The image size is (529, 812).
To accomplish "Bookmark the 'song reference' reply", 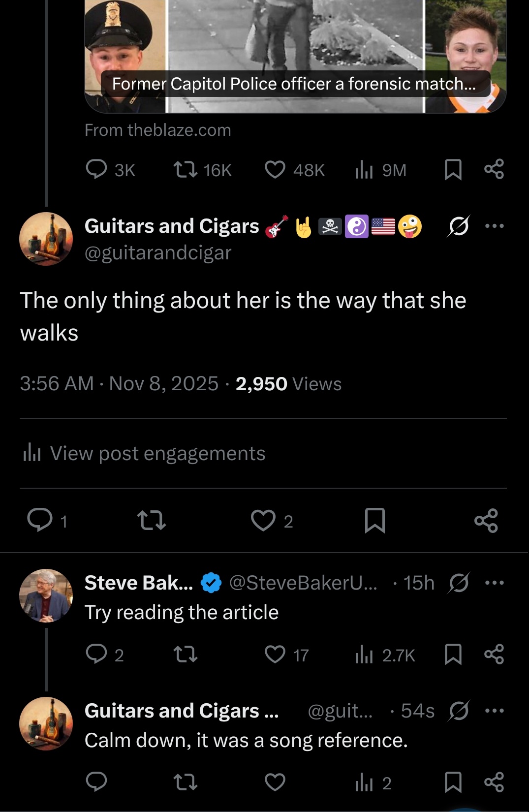I will 453,782.
